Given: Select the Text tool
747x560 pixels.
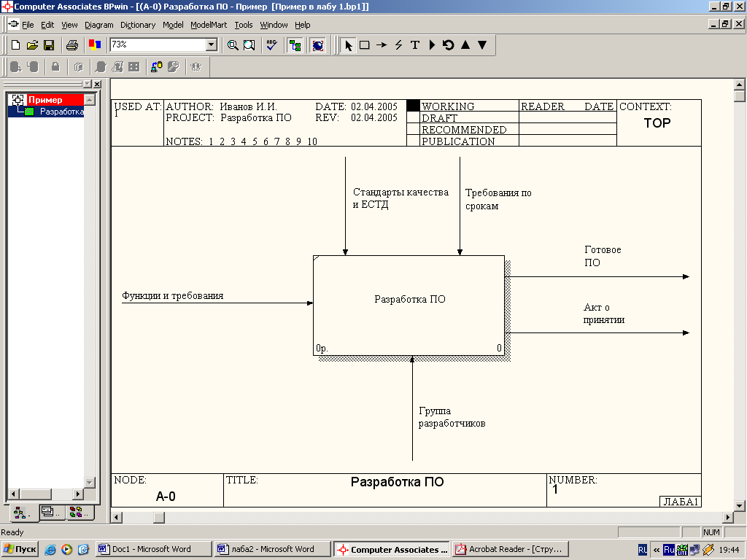Looking at the screenshot, I should pos(415,45).
